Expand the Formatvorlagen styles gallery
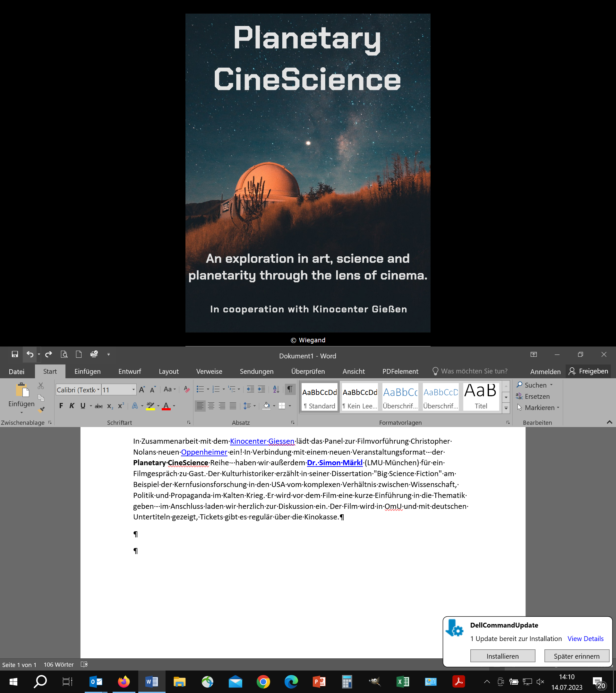The height and width of the screenshot is (693, 616). coord(506,408)
